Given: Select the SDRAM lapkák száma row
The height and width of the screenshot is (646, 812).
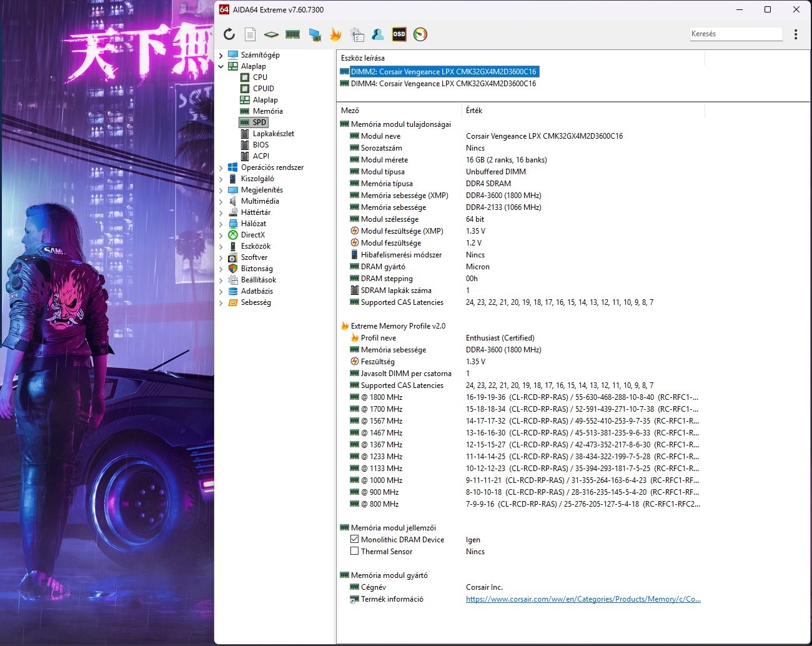Looking at the screenshot, I should 520,291.
